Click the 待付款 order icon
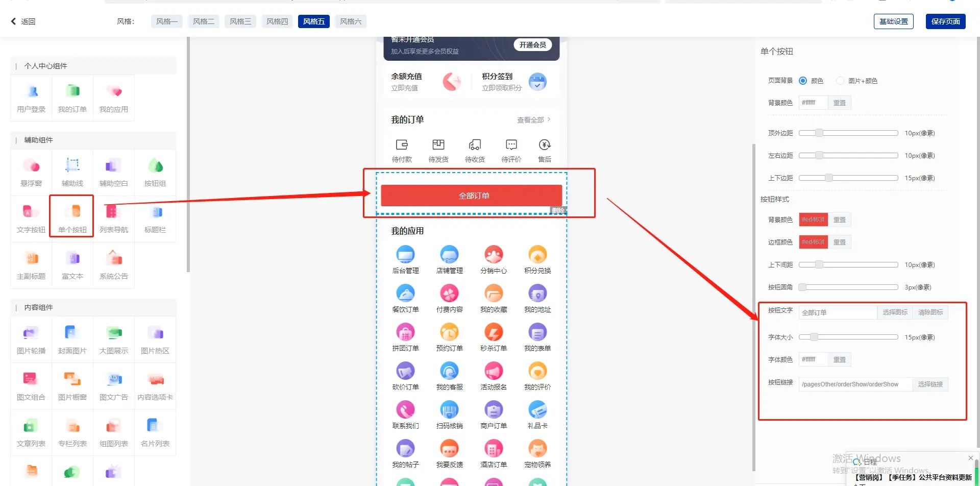This screenshot has width=980, height=486. click(x=402, y=145)
